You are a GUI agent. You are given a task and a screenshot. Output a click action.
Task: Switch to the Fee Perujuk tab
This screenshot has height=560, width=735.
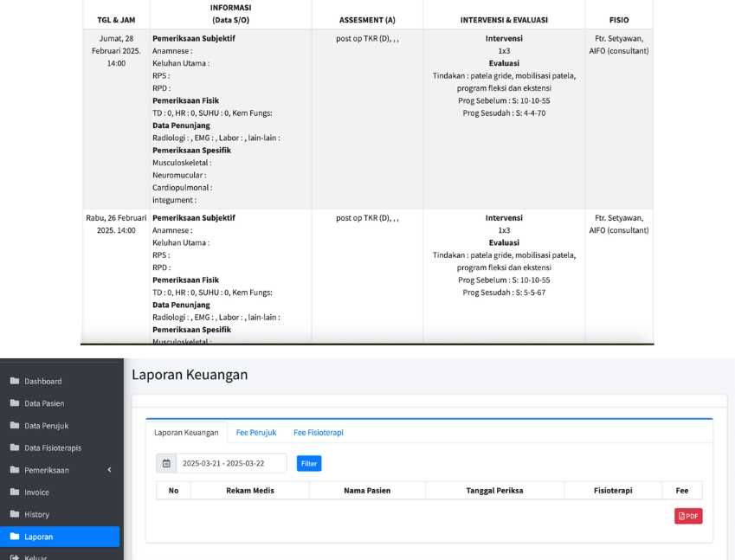[256, 432]
